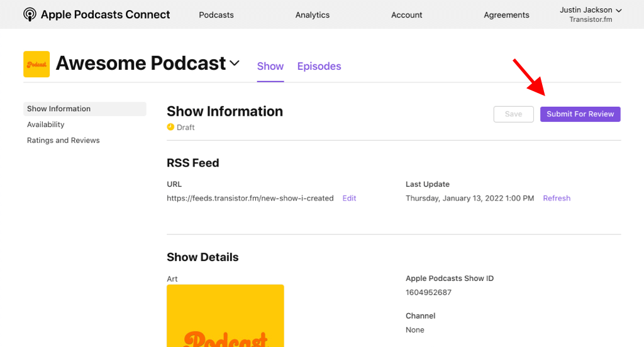Open Availability in the sidebar

46,124
